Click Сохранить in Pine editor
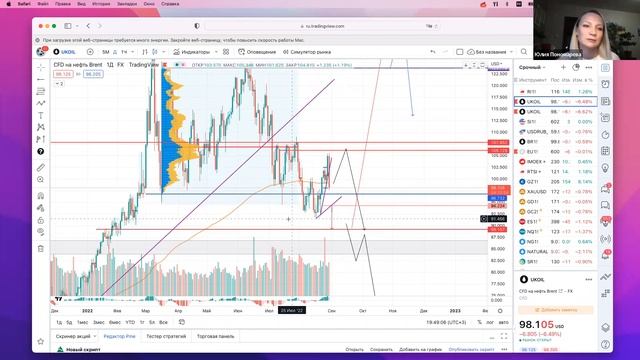 point(381,349)
